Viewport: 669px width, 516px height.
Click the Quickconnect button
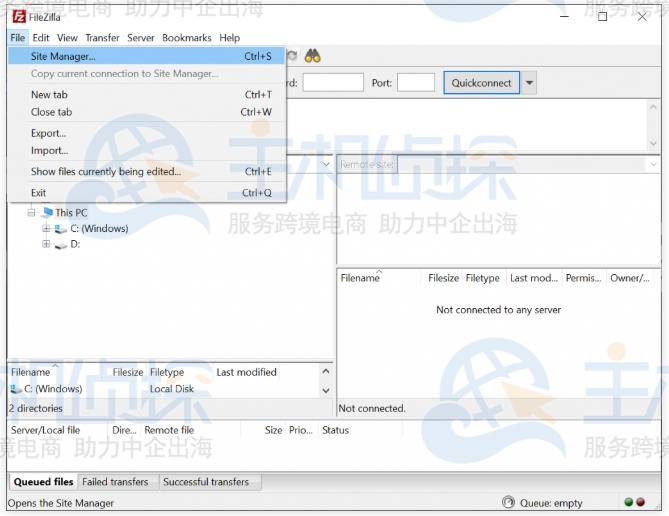tap(481, 83)
